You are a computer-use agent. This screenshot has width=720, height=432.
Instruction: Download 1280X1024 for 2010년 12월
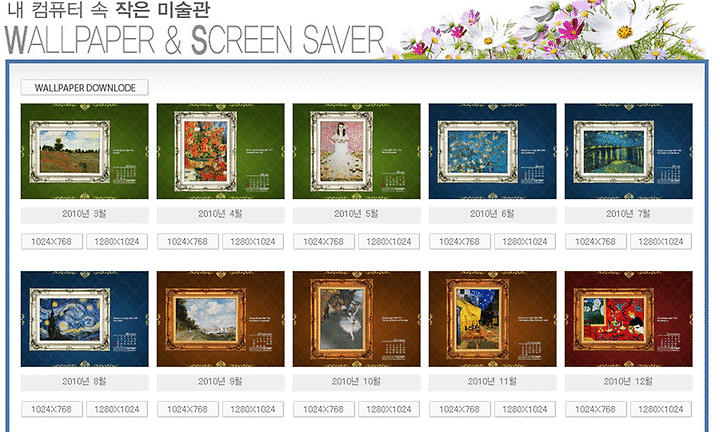tap(661, 409)
